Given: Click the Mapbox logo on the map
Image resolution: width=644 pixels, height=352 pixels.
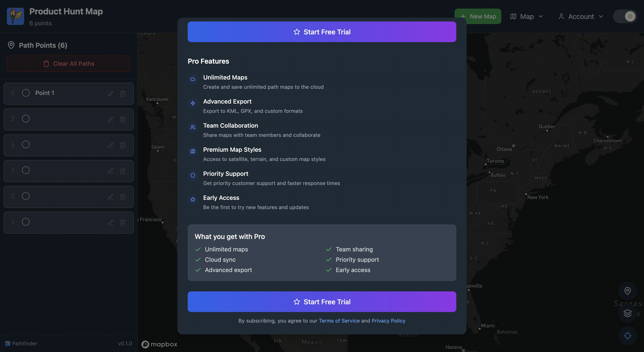Looking at the screenshot, I should tap(159, 344).
